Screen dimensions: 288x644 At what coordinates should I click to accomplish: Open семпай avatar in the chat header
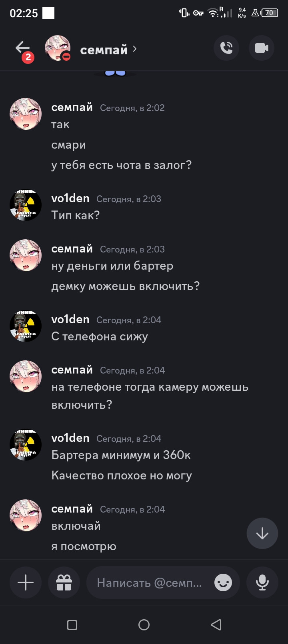click(58, 48)
